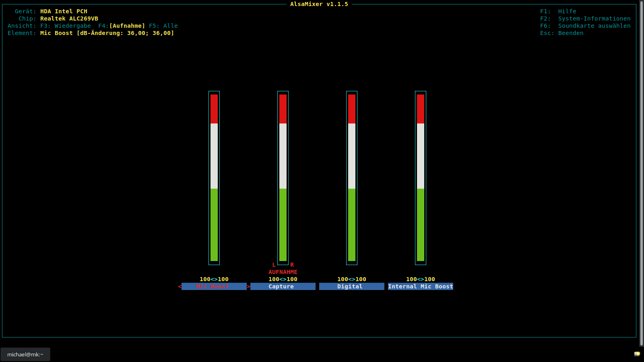Toggle the left capture channel L marker
This screenshot has height=362, width=644.
click(x=274, y=265)
